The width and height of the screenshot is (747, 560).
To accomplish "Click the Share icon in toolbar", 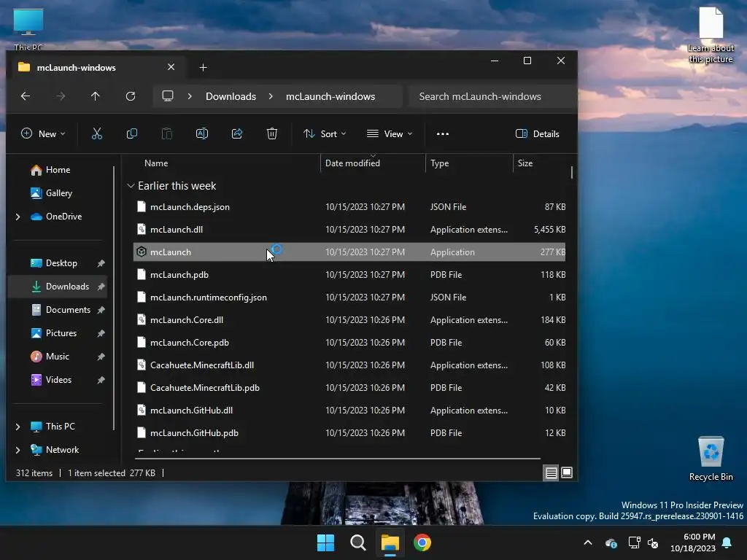I will (x=237, y=134).
